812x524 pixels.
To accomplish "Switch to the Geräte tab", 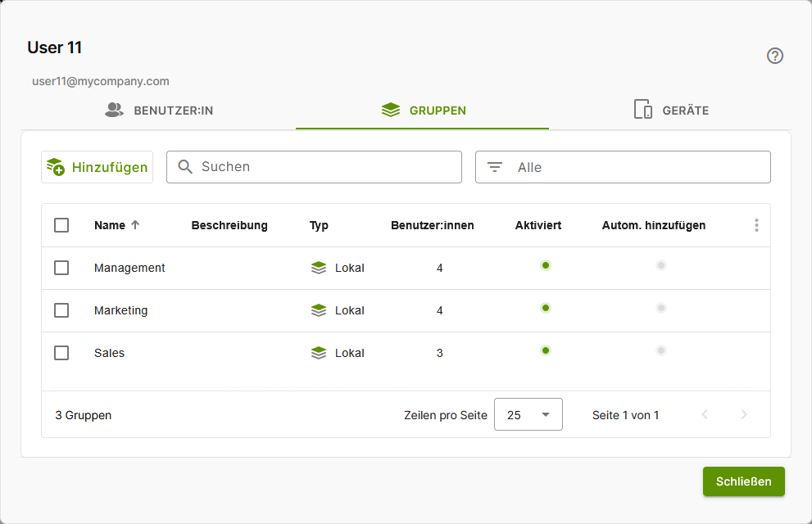I will click(672, 110).
